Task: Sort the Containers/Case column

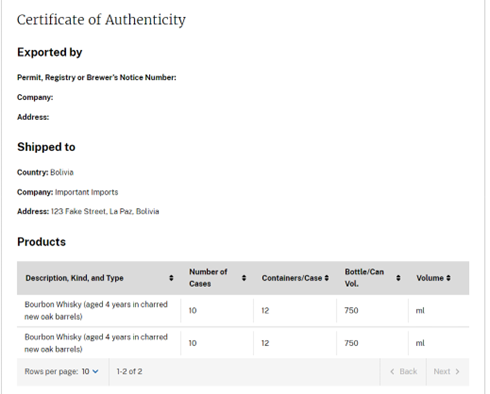Action: pos(327,278)
